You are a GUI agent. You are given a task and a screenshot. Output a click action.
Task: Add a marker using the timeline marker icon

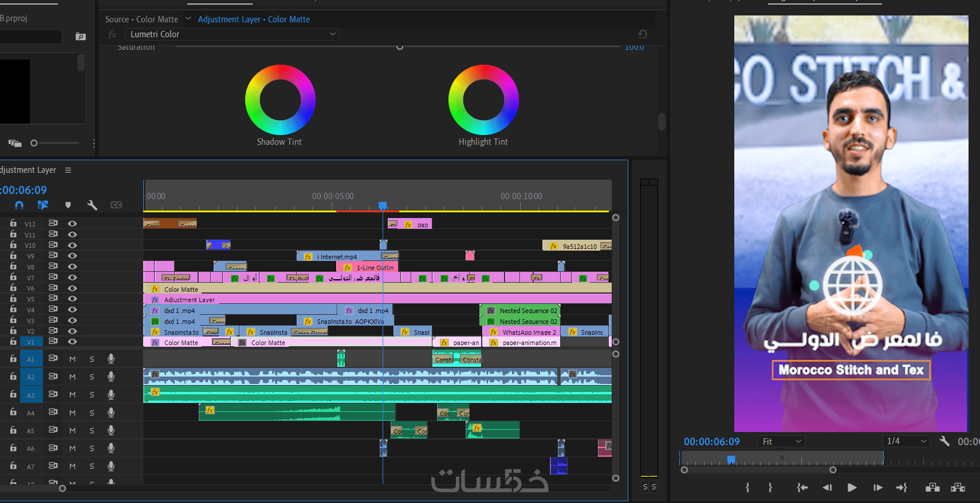tap(68, 205)
